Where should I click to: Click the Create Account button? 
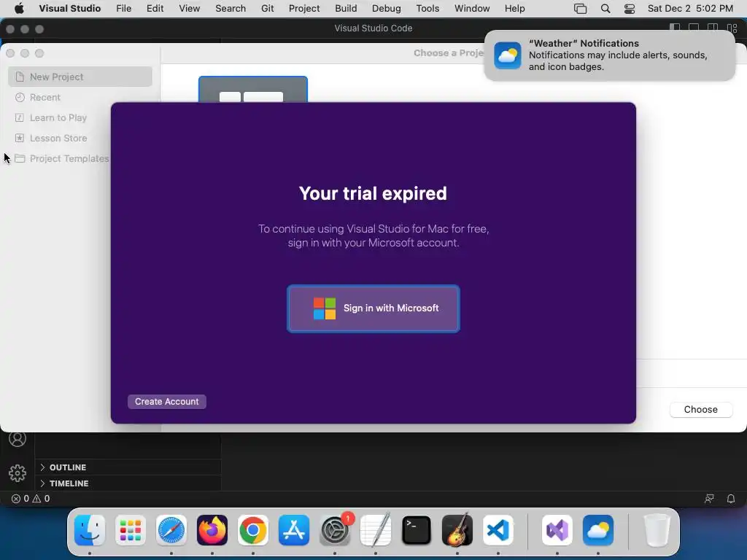[x=167, y=402]
